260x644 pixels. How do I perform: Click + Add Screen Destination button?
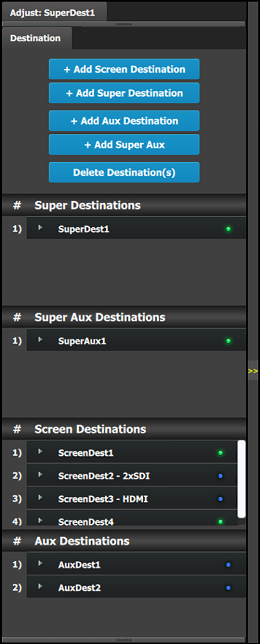pyautogui.click(x=124, y=69)
